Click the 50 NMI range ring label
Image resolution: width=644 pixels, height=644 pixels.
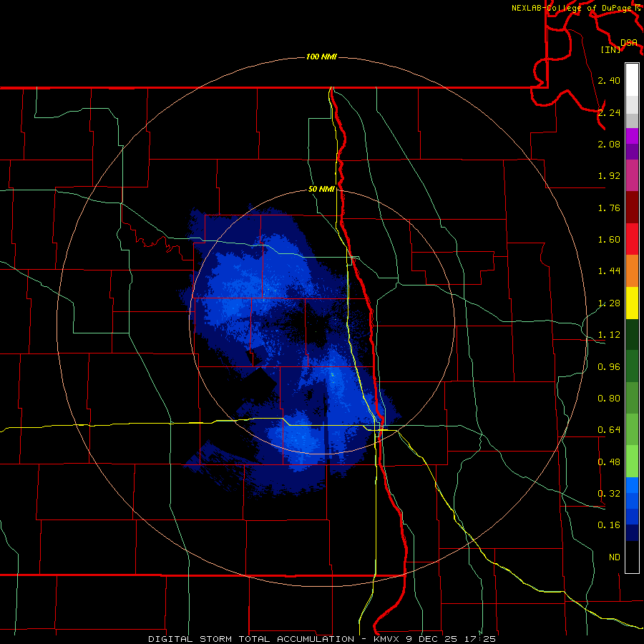pos(321,189)
